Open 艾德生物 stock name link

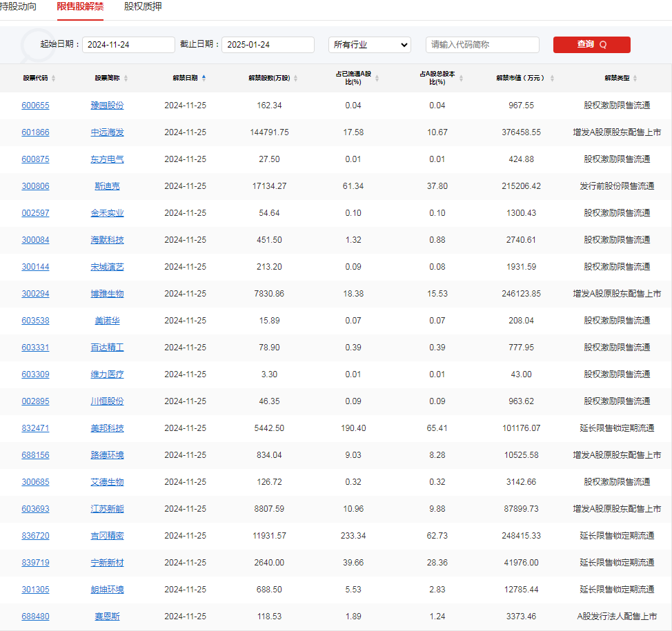pos(107,482)
